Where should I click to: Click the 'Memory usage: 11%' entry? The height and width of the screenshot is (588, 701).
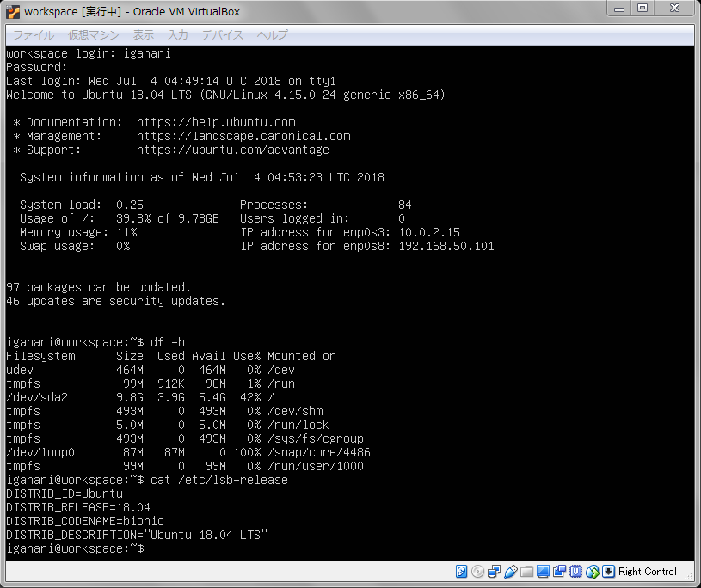coord(78,232)
